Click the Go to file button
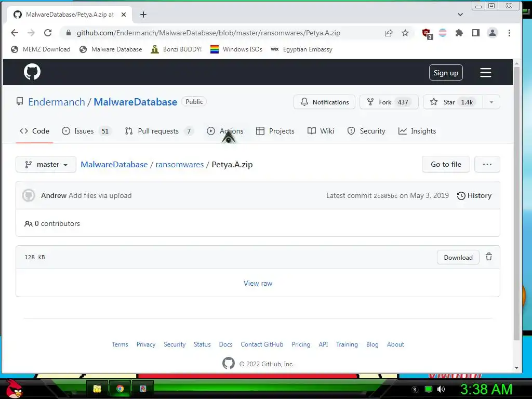The width and height of the screenshot is (532, 399). 446,165
